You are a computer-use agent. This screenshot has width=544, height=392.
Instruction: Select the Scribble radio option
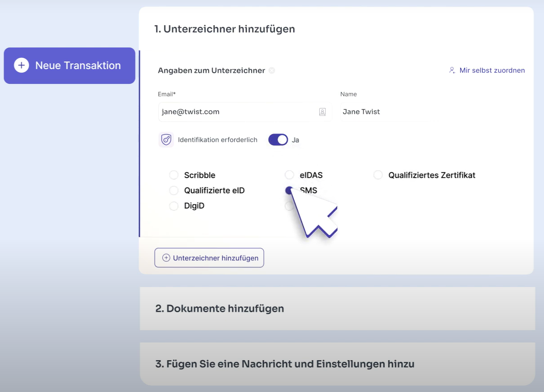(174, 175)
